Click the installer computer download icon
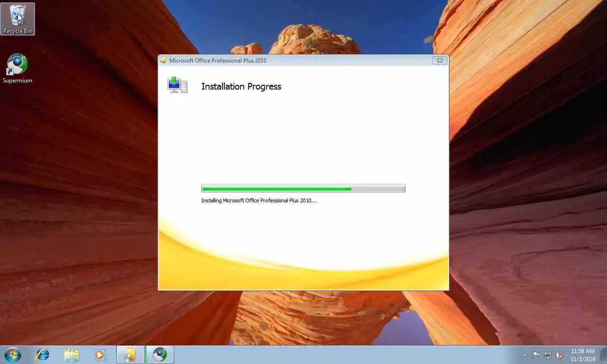This screenshot has height=364, width=607. click(x=177, y=85)
